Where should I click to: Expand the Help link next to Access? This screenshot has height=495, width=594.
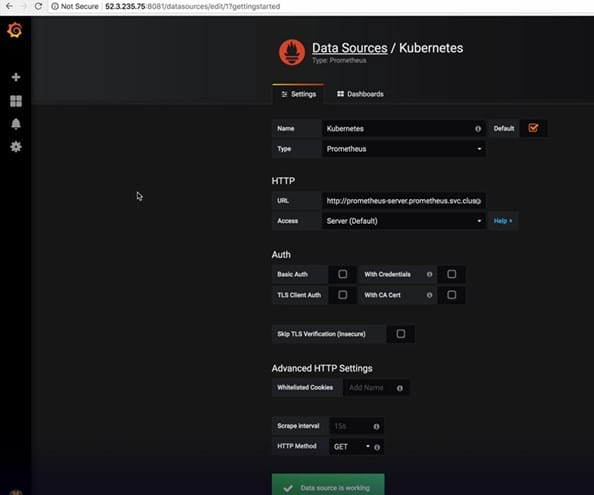pos(503,221)
